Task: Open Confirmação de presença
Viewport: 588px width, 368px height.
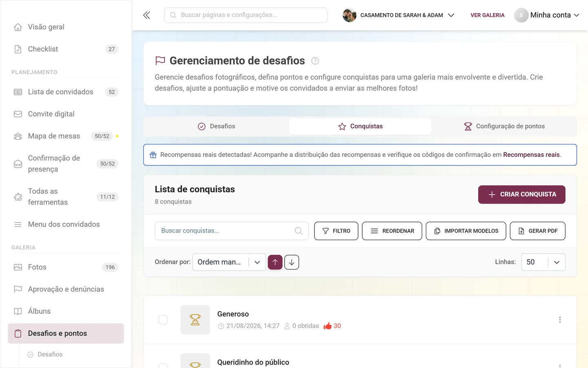Action: point(66,164)
